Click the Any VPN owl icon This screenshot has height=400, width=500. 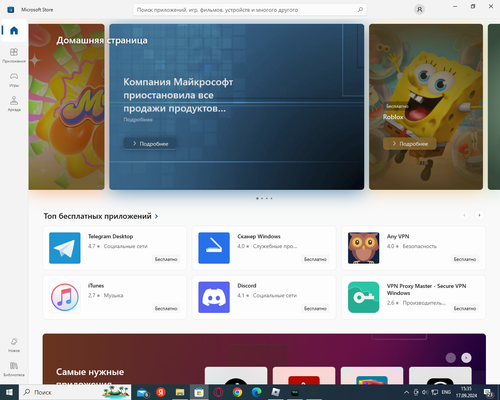pos(363,248)
